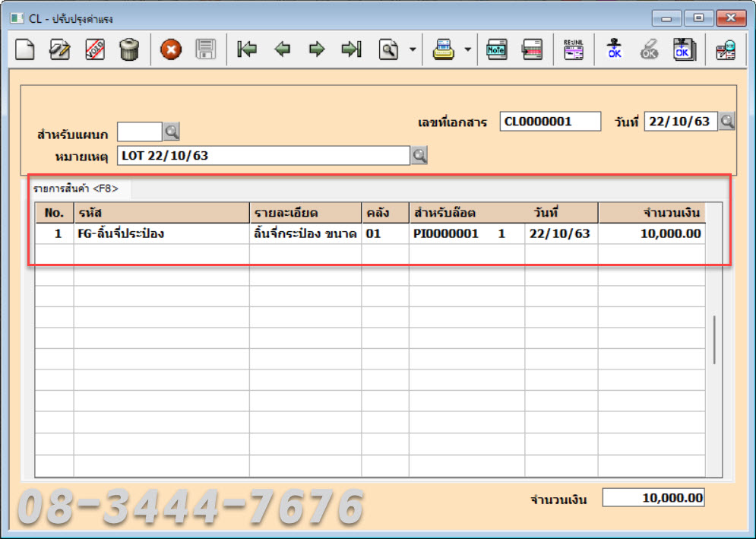Click the คลัง column header
The width and height of the screenshot is (756, 539).
(385, 213)
